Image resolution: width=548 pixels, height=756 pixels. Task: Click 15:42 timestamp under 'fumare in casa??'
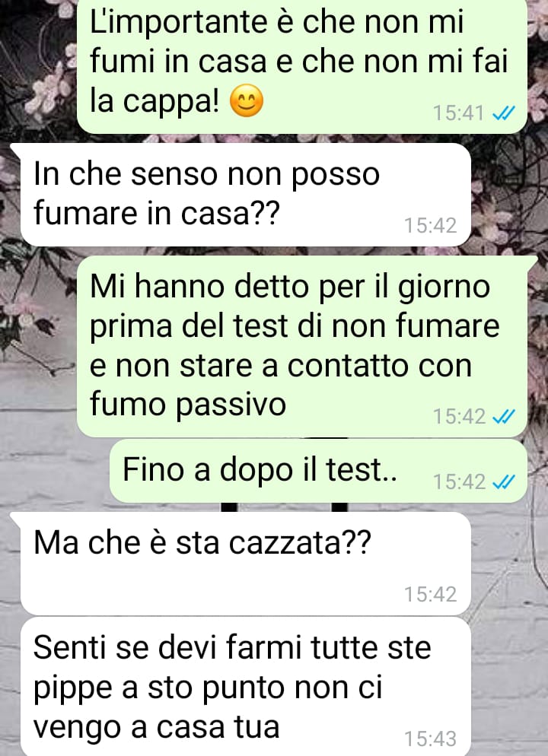(x=430, y=226)
